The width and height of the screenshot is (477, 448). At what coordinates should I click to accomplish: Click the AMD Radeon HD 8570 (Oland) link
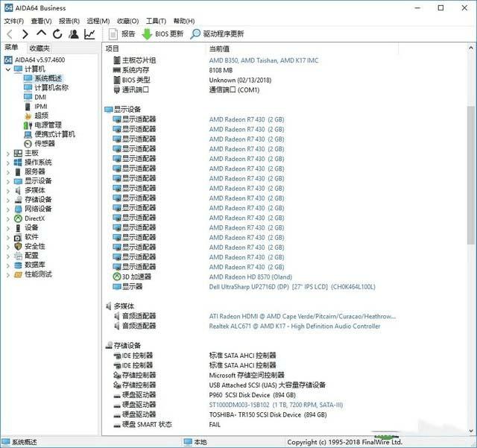click(250, 277)
